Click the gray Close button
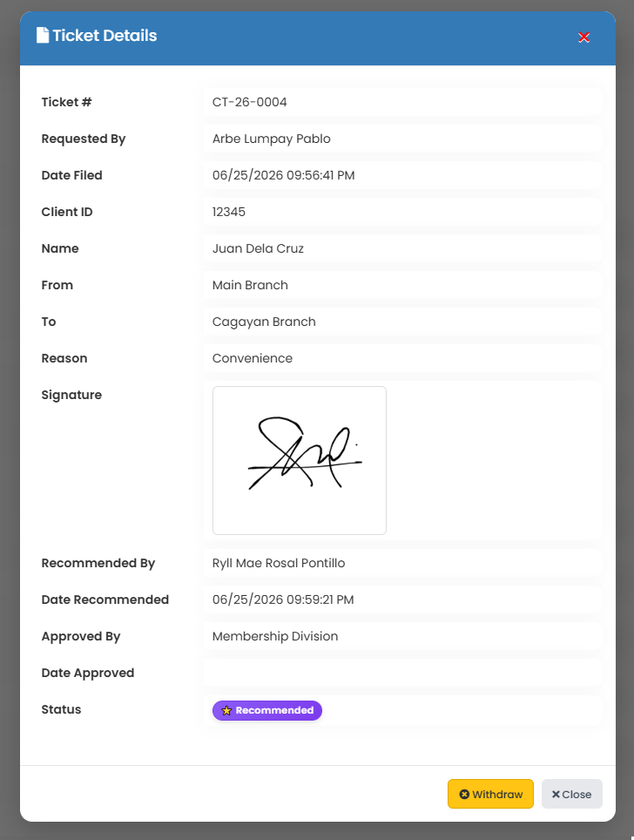The height and width of the screenshot is (840, 634). coord(572,794)
